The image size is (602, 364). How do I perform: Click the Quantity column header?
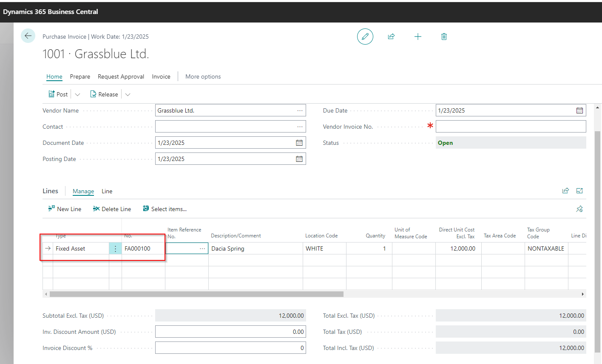375,236
